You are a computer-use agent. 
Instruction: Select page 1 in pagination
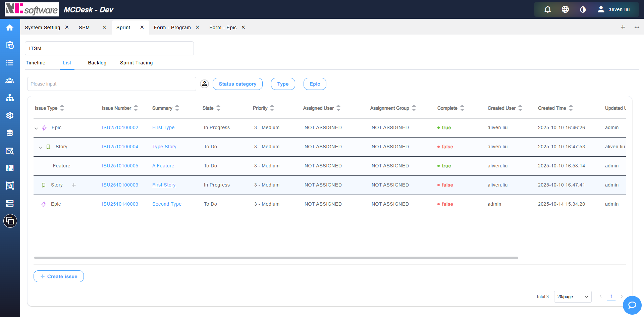(611, 297)
